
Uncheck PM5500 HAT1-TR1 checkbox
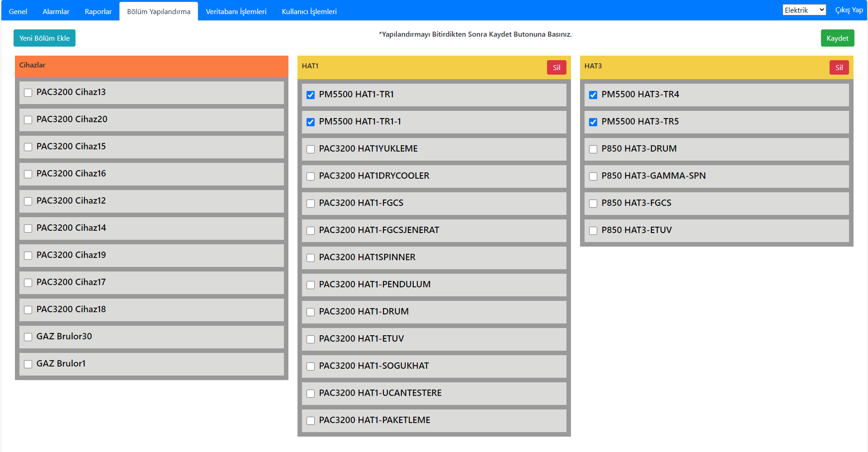click(311, 95)
